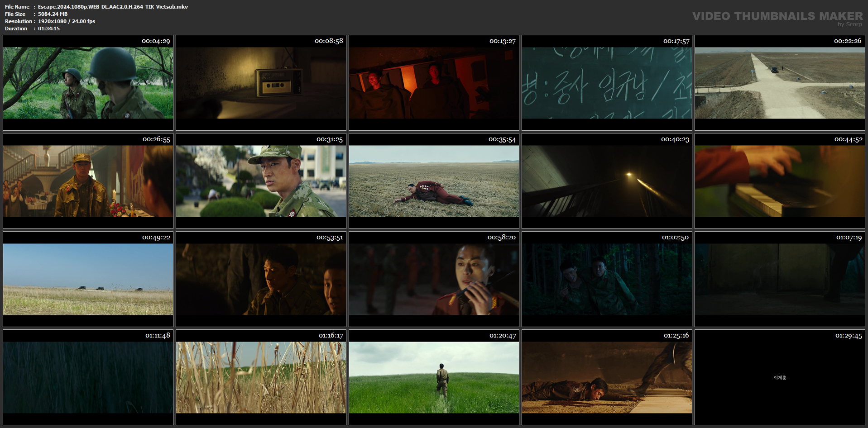Open the piano keys frame at 00:44:52
868x428 pixels.
coord(780,181)
